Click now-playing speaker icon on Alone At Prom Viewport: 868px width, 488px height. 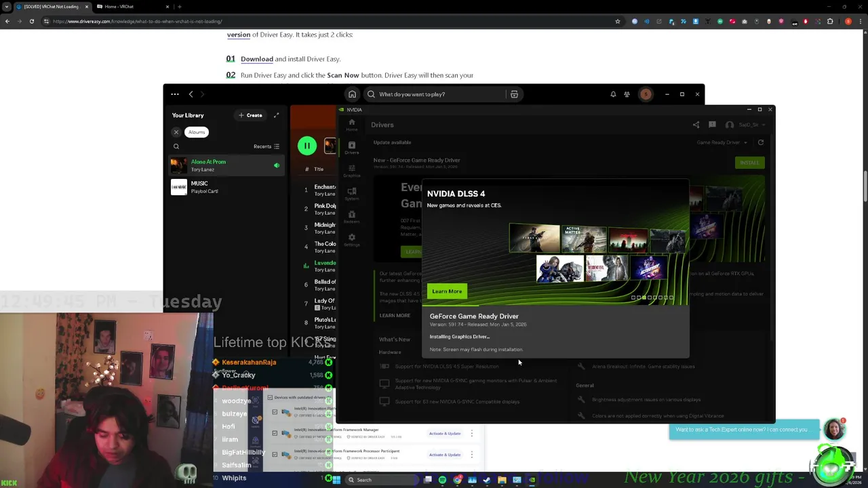point(277,165)
